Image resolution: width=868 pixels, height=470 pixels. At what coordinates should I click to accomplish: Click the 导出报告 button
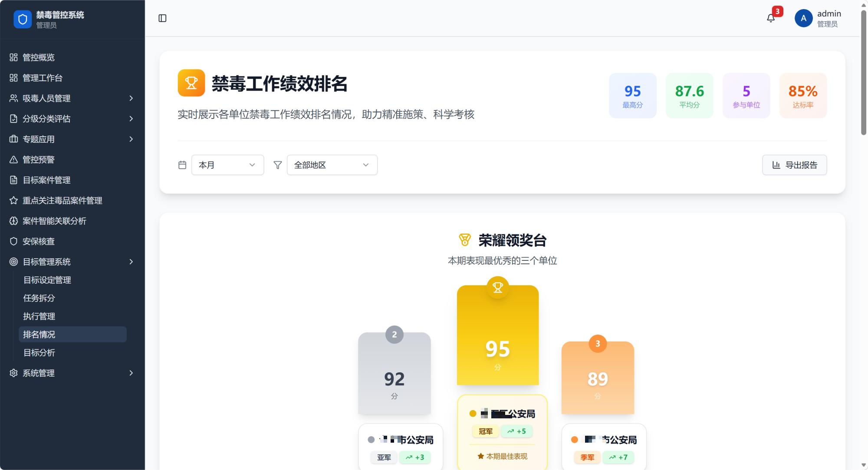pos(795,165)
